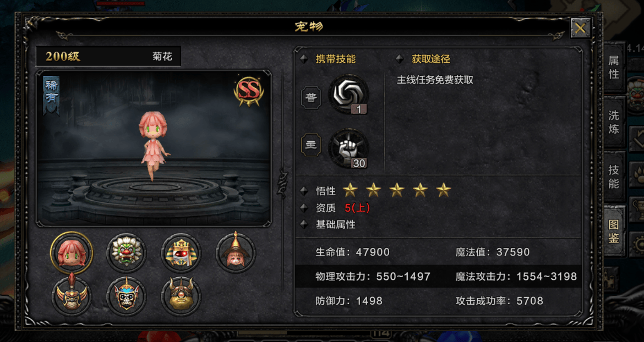Select the winged golden helmet pet
Image resolution: width=644 pixels, height=342 pixels.
(72, 295)
